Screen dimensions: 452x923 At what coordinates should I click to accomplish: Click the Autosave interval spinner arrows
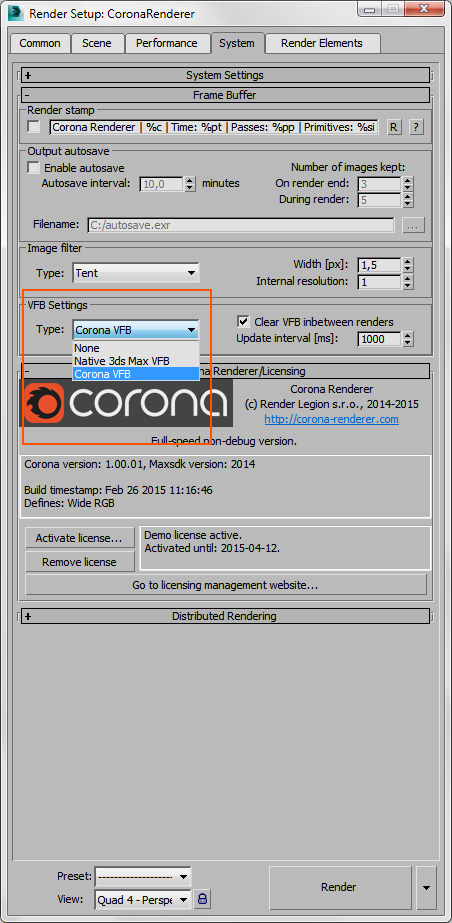[x=190, y=184]
